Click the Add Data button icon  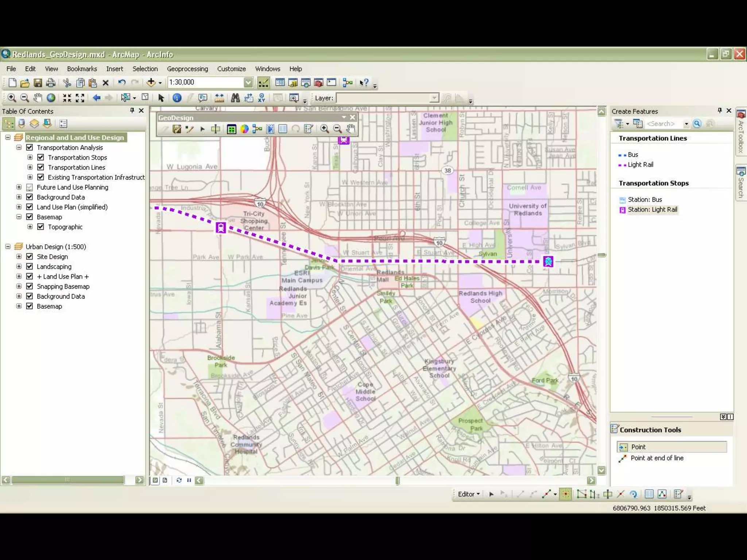pos(151,82)
